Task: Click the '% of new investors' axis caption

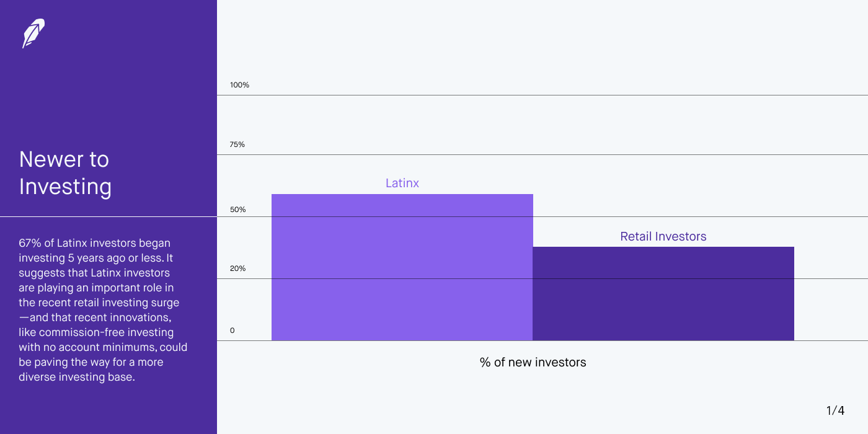Action: tap(533, 362)
